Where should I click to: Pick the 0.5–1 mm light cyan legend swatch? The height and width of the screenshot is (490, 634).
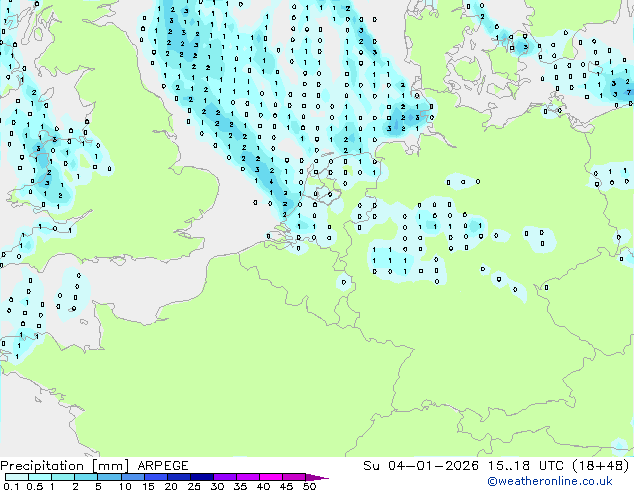pyautogui.click(x=40, y=477)
